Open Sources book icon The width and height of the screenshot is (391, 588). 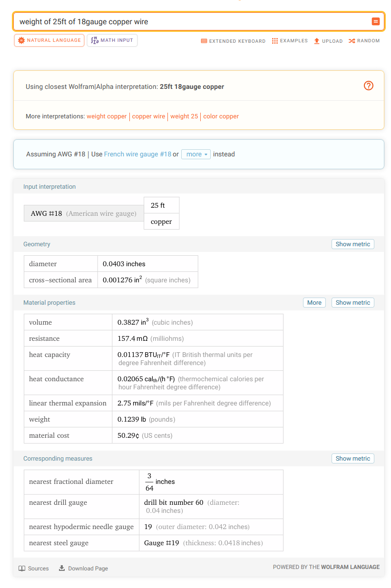22,569
